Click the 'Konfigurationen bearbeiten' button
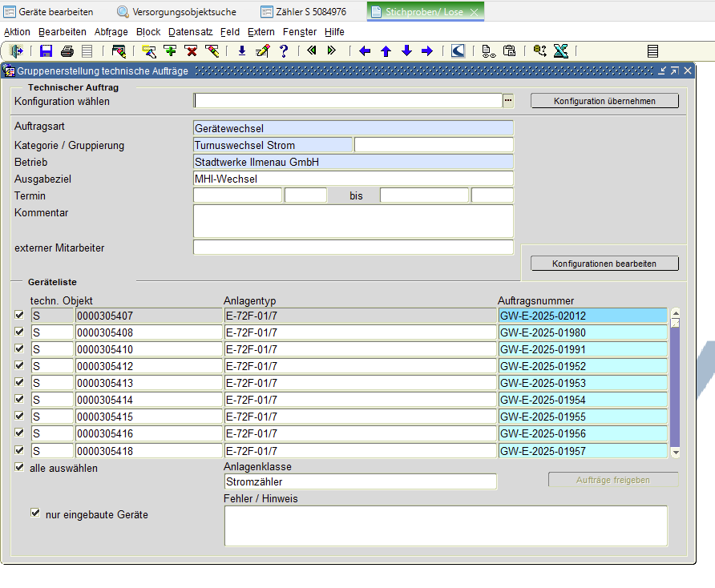 (604, 264)
